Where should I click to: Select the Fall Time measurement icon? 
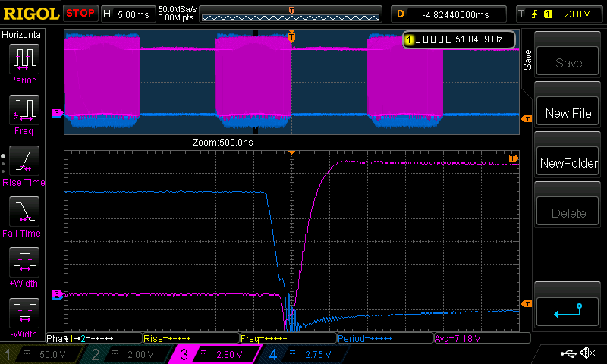click(x=23, y=213)
